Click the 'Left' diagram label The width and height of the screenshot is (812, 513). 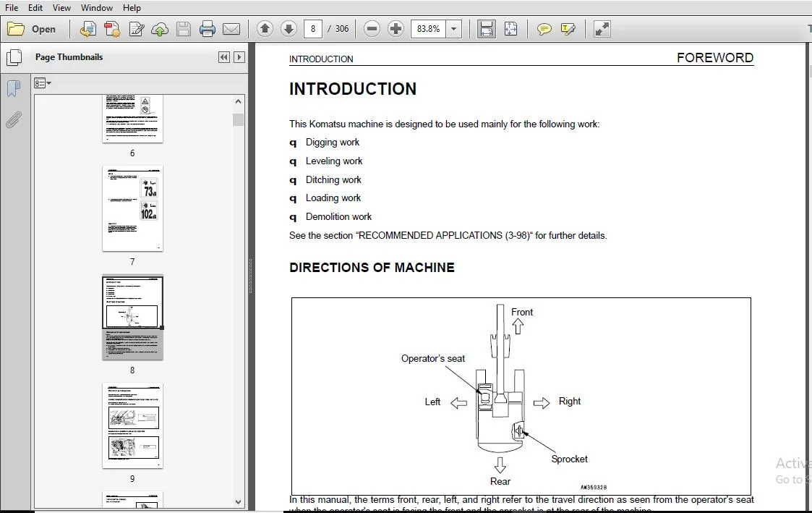(432, 402)
